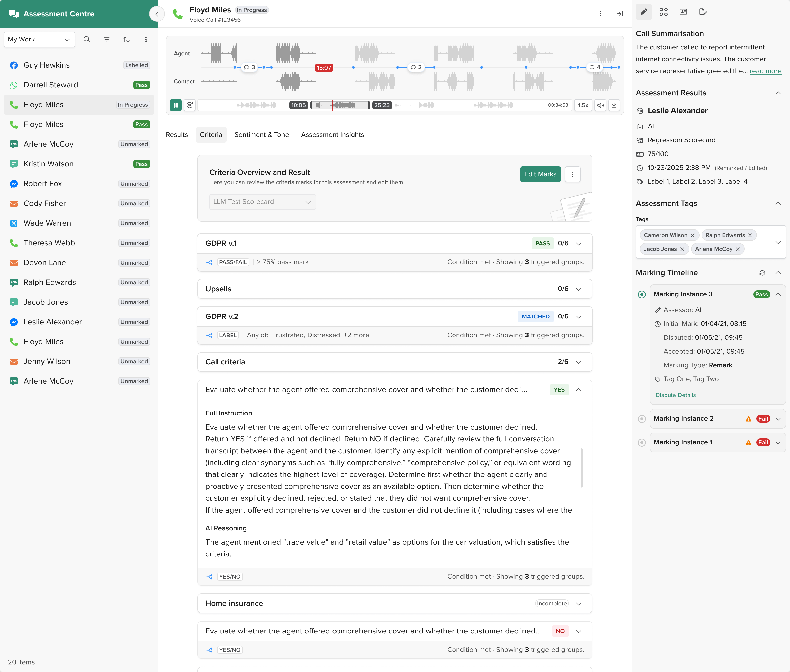Select the Marking Instance 2 radio
The height and width of the screenshot is (672, 790).
coord(642,419)
